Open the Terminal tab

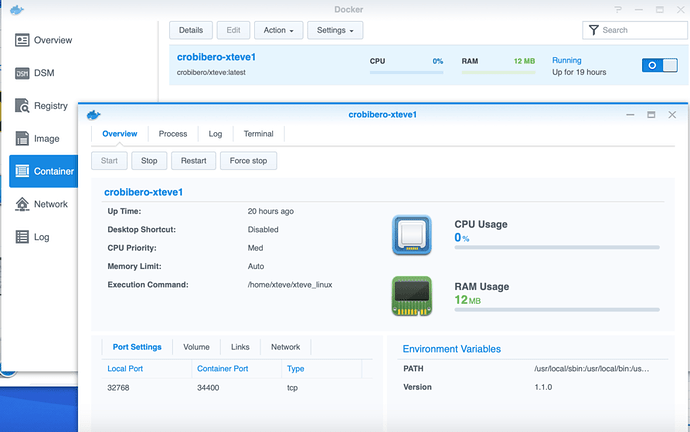pyautogui.click(x=259, y=134)
